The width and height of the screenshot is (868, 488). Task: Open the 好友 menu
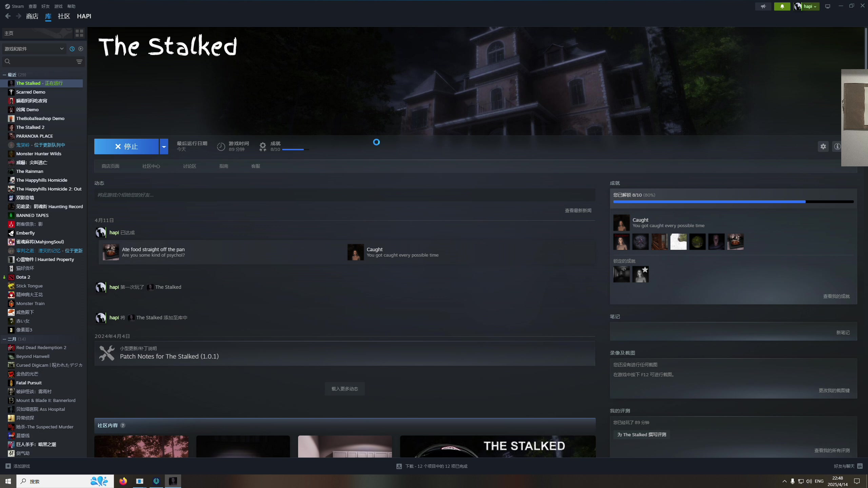pos(45,6)
